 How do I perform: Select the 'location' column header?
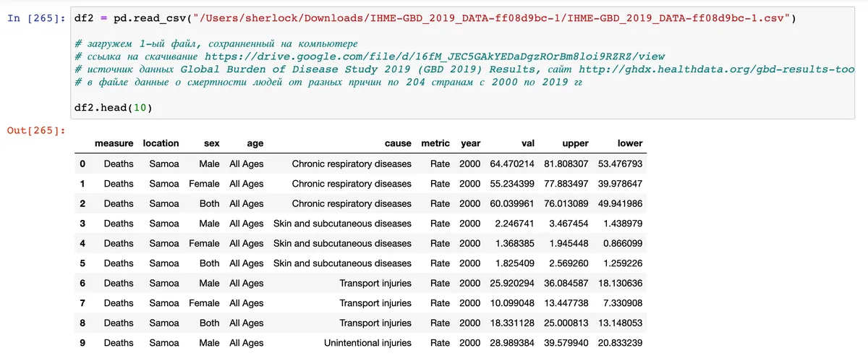pos(161,143)
